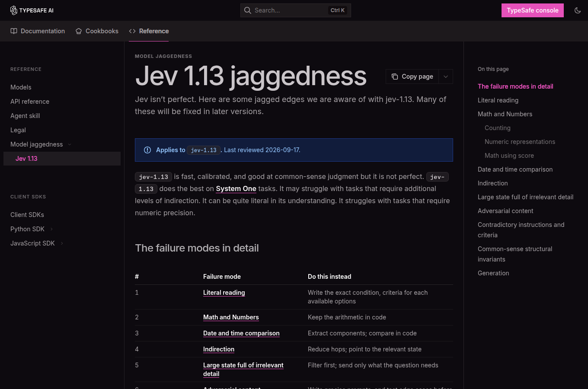This screenshot has width=588, height=389.
Task: Jump to Adversarial content in outline
Action: pos(505,211)
